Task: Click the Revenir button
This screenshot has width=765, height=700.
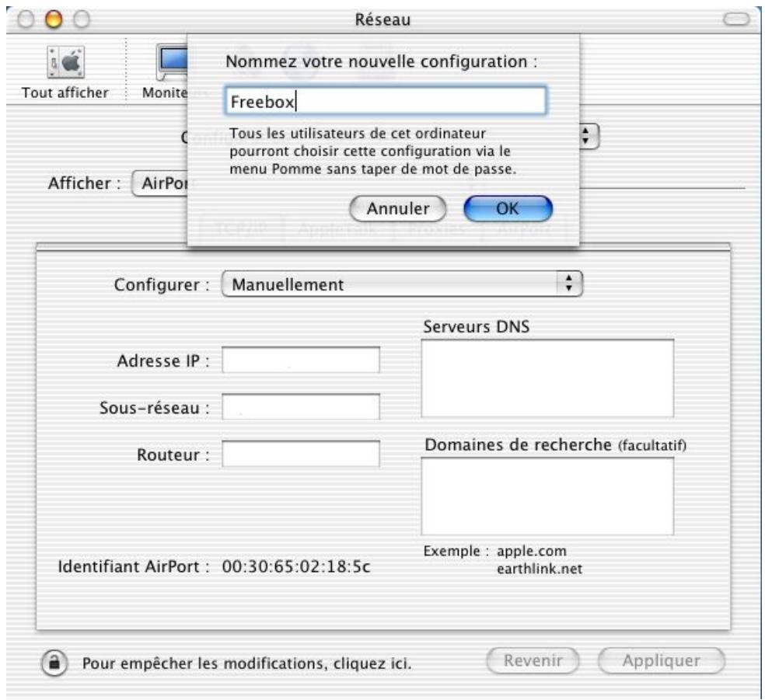Action: (x=533, y=660)
